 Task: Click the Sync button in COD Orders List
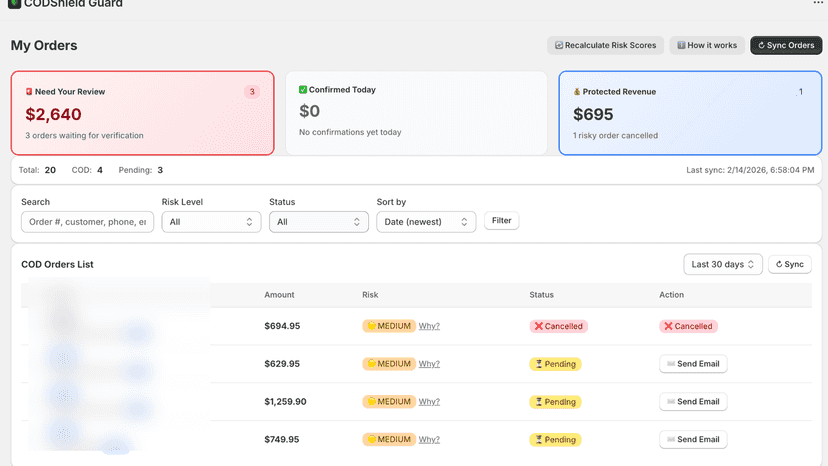click(x=790, y=264)
